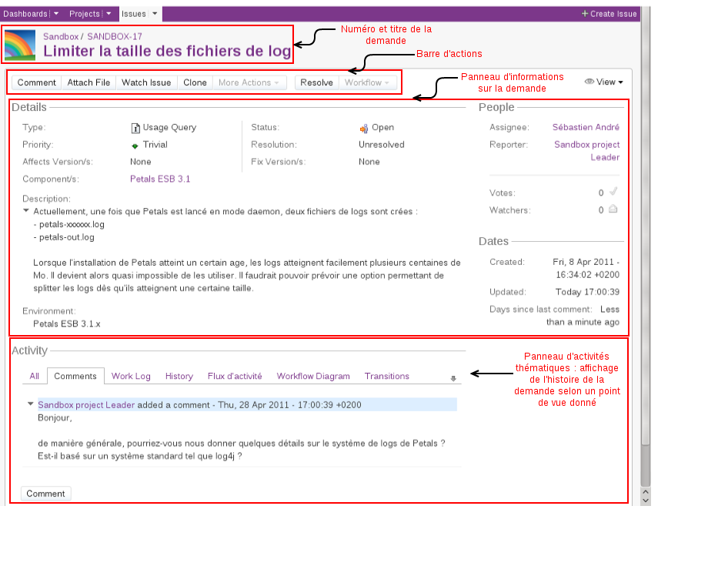Switch to the Work Log tab
The height and width of the screenshot is (583, 728).
click(131, 376)
